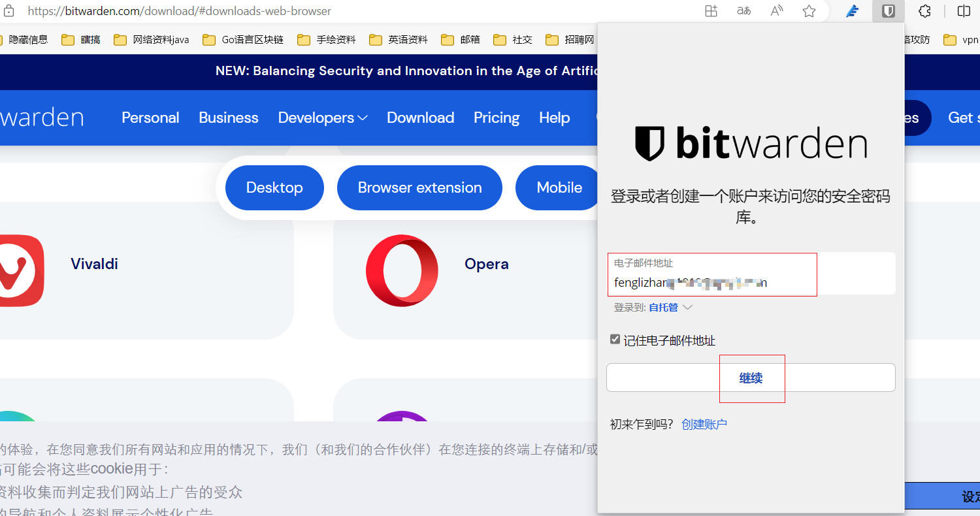Open the 瞎搞 bookmark folder
The height and width of the screenshot is (516, 980).
click(x=81, y=40)
